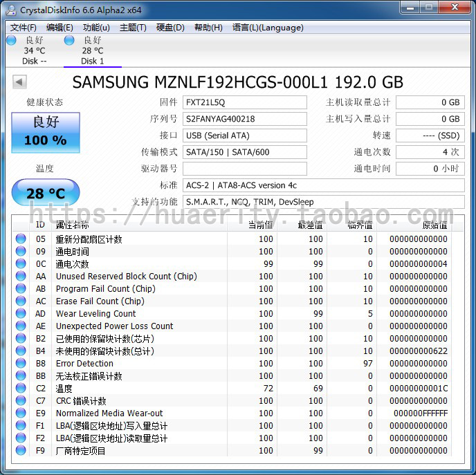This screenshot has width=476, height=475.
Task: Click status orb in row 05
Action: coord(21,239)
